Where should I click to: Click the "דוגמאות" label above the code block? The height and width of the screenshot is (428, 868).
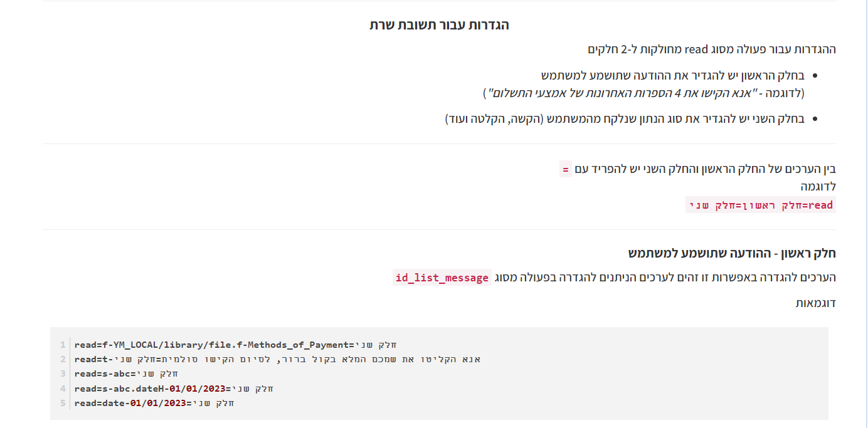coord(815,303)
